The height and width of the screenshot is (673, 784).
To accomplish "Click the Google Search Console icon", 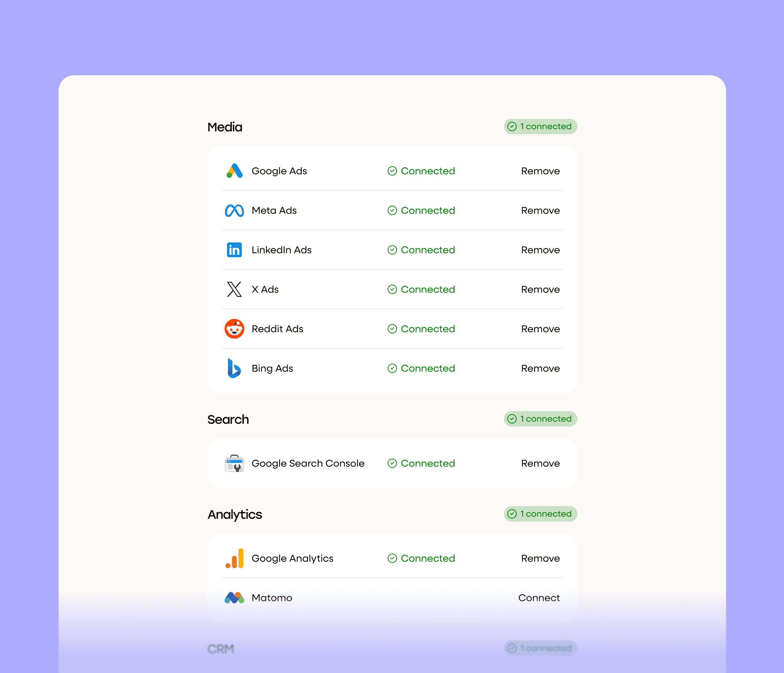I will pyautogui.click(x=234, y=464).
